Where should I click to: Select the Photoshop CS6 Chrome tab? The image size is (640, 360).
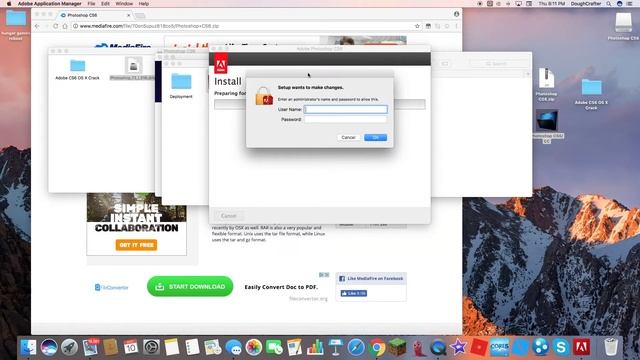point(95,15)
